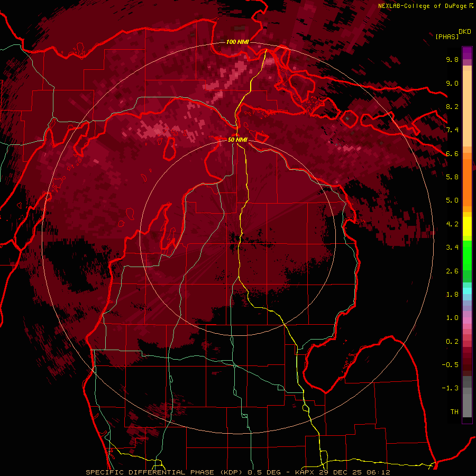Click the 29 DEC 25 06:12 timestamp

coord(354,472)
